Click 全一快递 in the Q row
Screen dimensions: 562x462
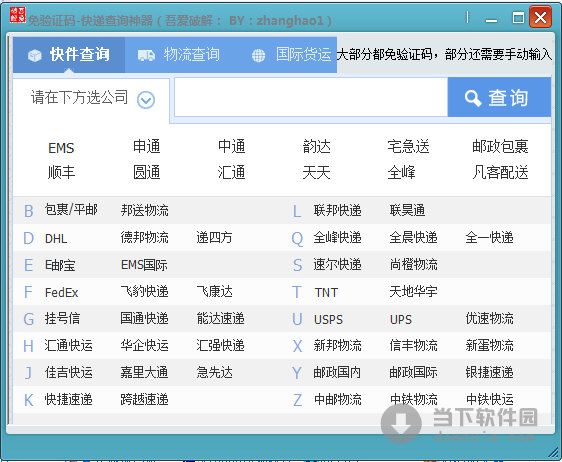point(489,237)
